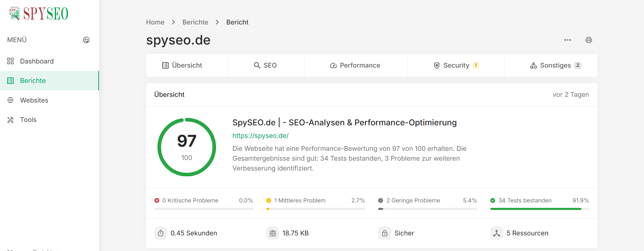Click the stopwatch load time icon
The width and height of the screenshot is (644, 251).
click(x=161, y=233)
